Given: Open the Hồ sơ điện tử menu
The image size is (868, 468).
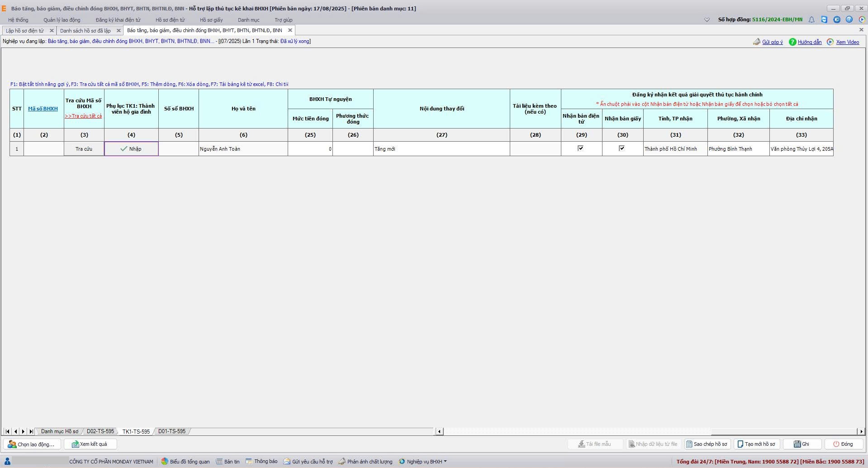Looking at the screenshot, I should tap(170, 20).
